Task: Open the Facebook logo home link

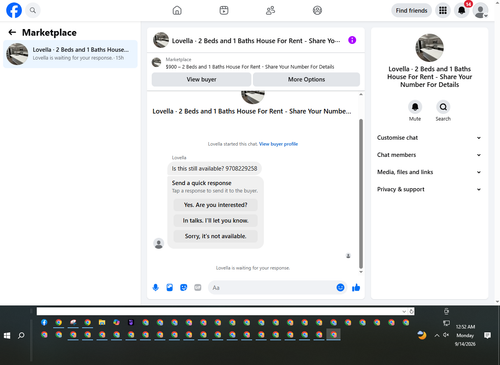Action: [14, 10]
